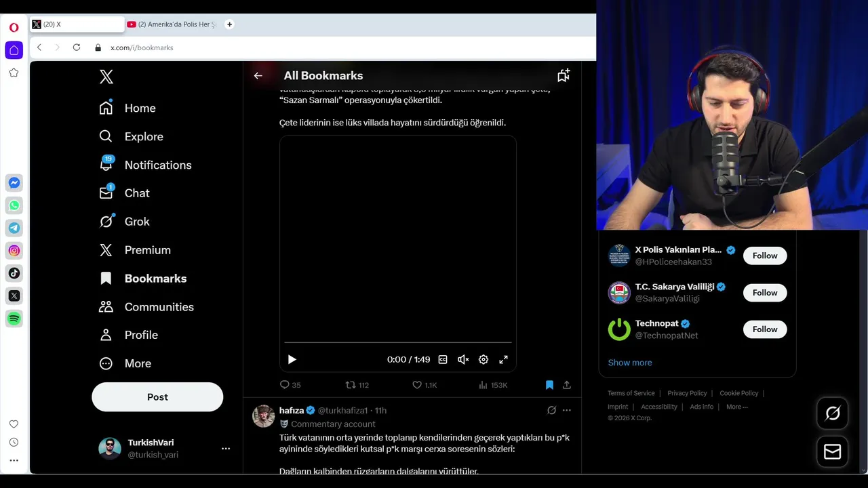Go back from All Bookmarks
868x488 pixels.
click(258, 75)
